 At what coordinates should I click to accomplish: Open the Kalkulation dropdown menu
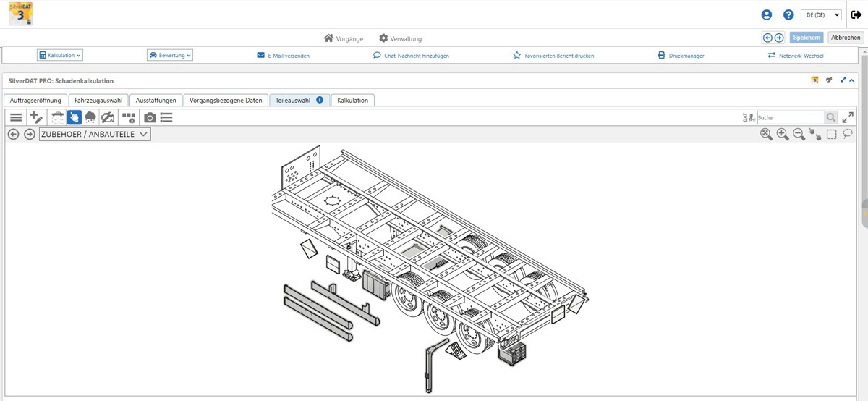coord(60,55)
